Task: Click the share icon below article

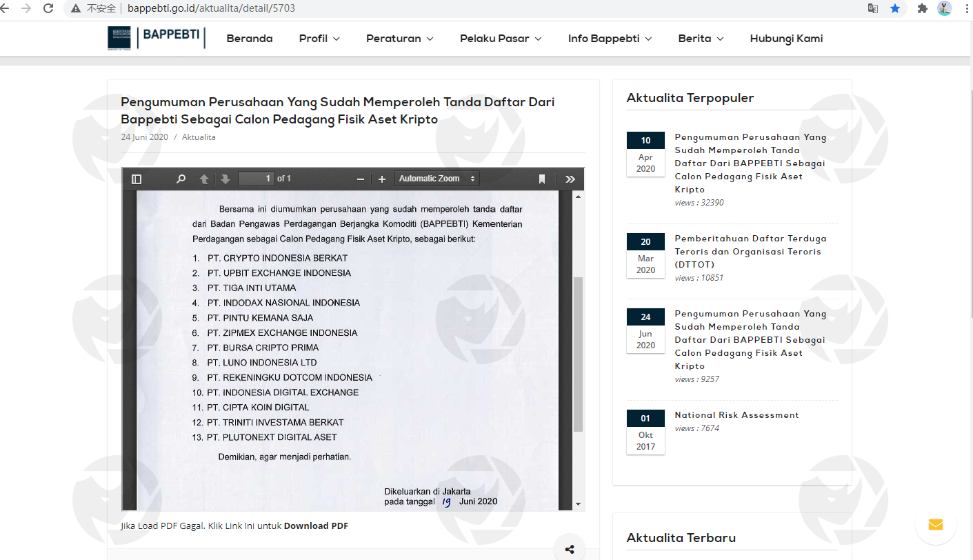Action: tap(570, 550)
